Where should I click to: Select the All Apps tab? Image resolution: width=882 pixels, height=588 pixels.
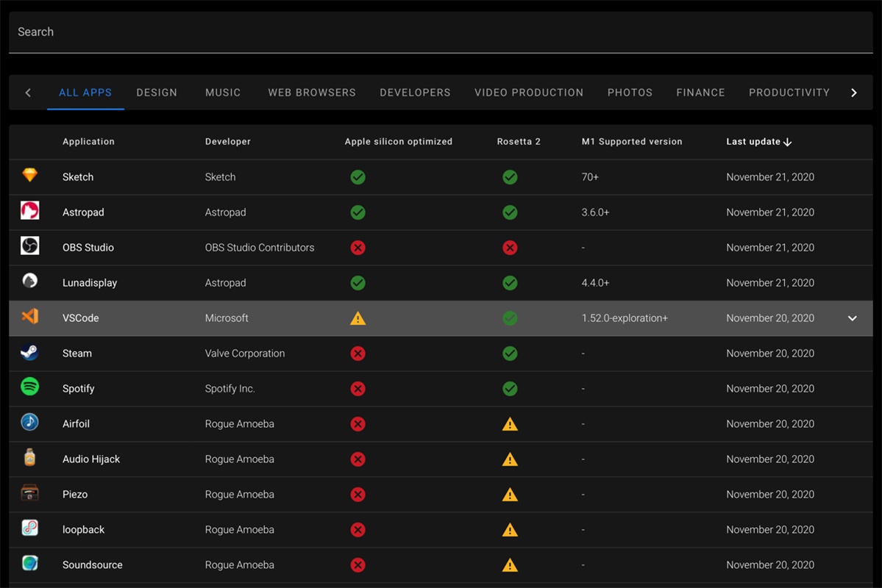[85, 93]
